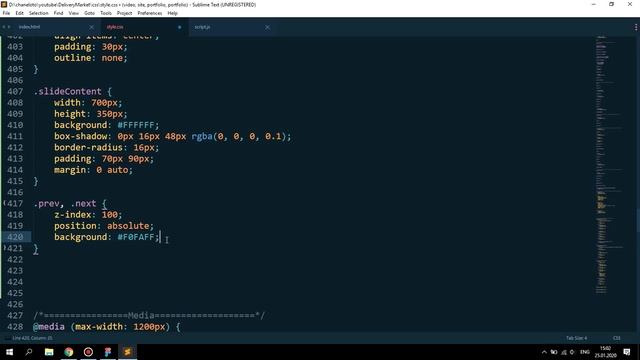Open the Tools menu
This screenshot has width=640, height=360.
click(x=106, y=13)
